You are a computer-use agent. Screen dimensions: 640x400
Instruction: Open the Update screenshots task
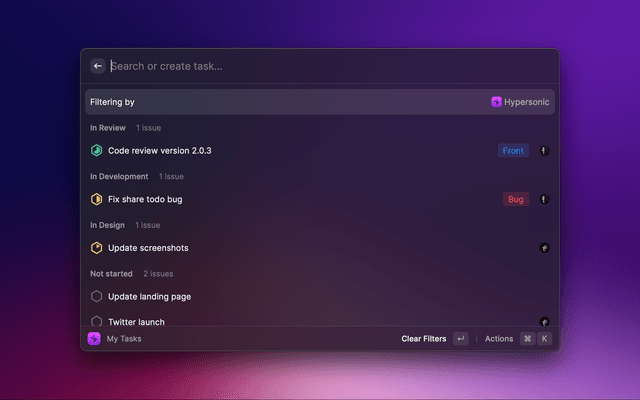point(148,248)
